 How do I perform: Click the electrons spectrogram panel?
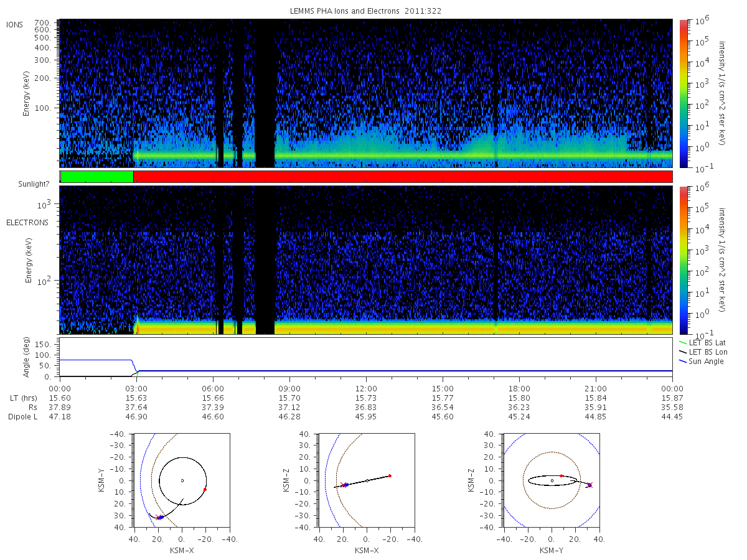coord(366,260)
